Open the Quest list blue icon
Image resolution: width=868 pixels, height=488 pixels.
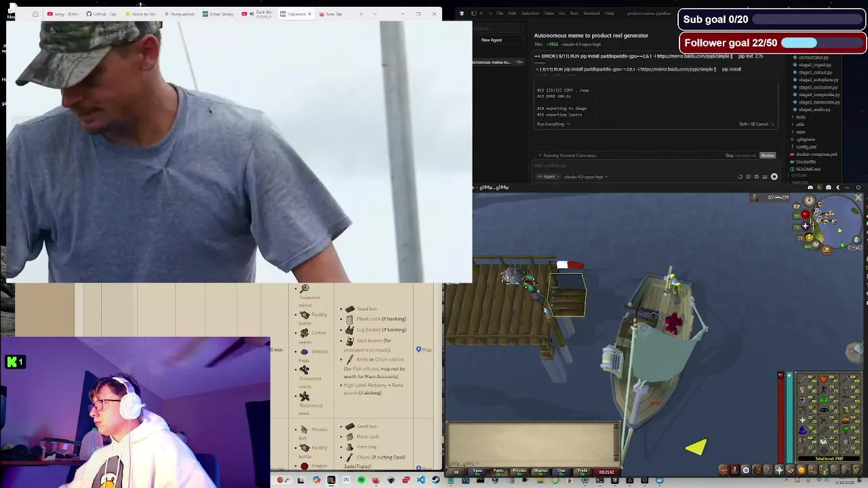746,470
